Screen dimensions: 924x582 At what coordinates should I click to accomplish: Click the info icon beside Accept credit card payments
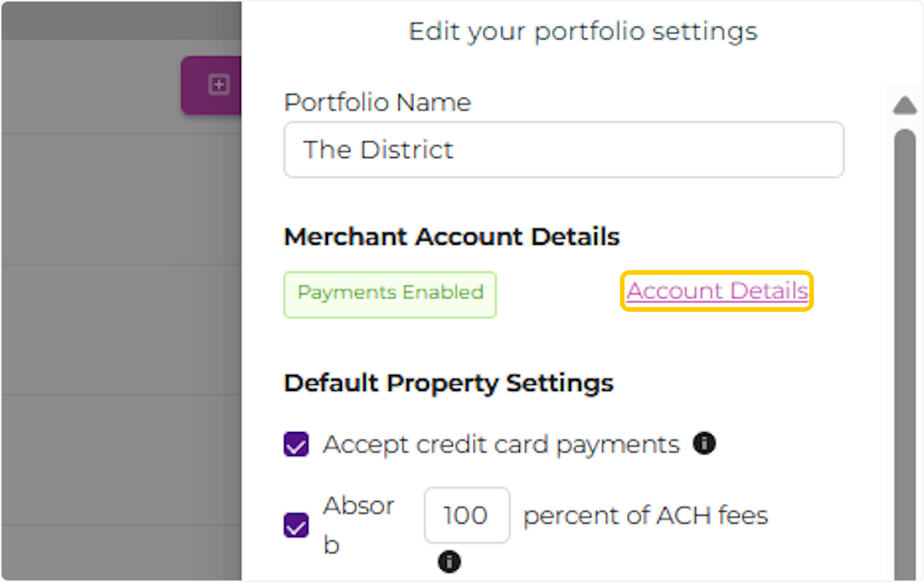pyautogui.click(x=704, y=443)
